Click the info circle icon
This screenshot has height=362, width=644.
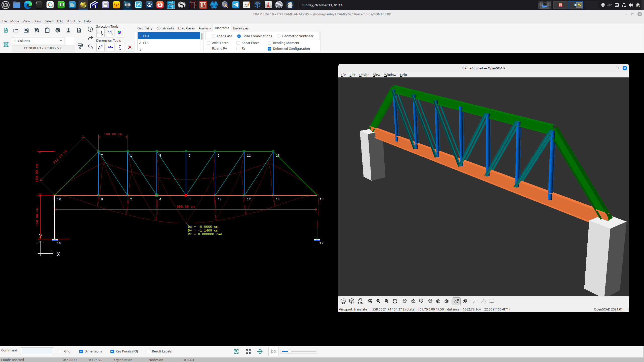click(x=90, y=29)
